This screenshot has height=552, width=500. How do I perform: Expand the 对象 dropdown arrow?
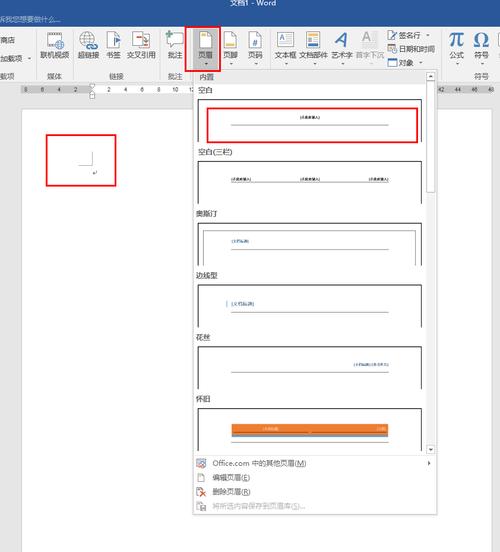[x=421, y=63]
